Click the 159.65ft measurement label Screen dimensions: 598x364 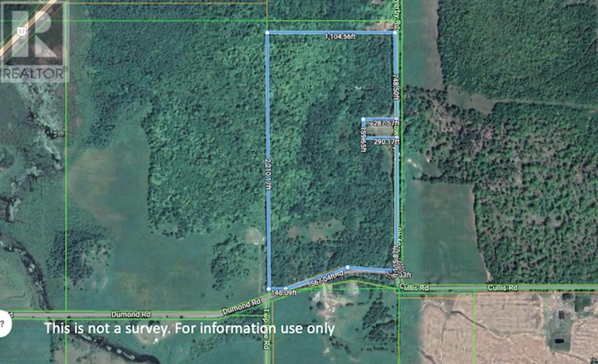pyautogui.click(x=363, y=140)
